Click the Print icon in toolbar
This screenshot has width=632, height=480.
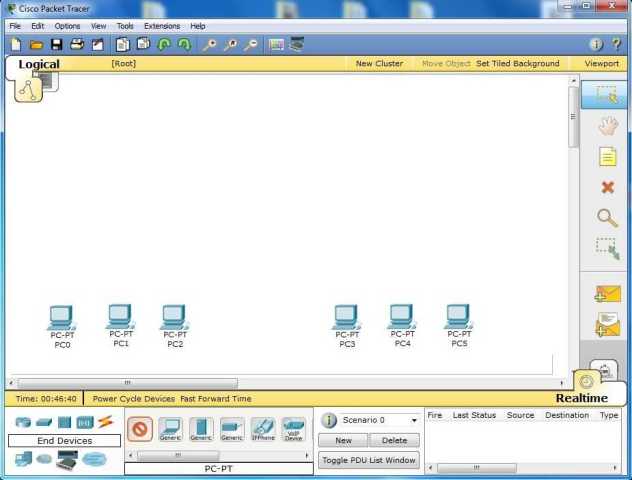77,45
